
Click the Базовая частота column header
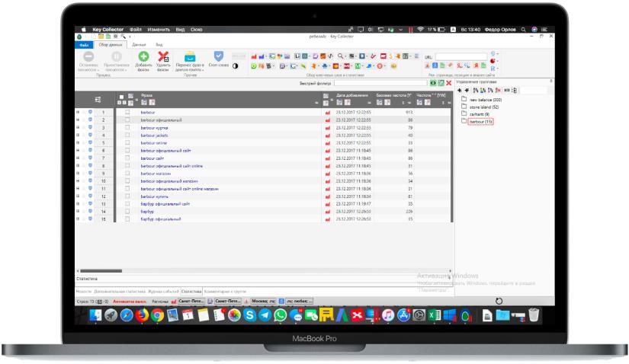tap(393, 95)
